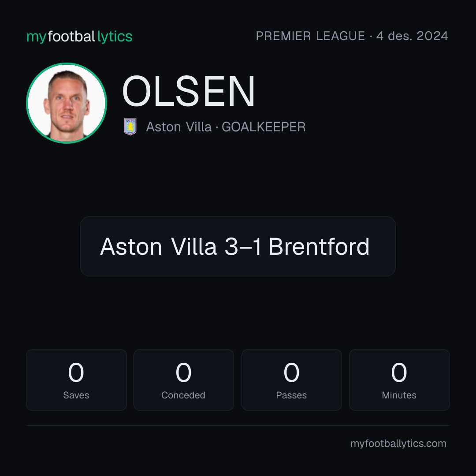Click the Aston Villa club crest icon

coord(130,126)
